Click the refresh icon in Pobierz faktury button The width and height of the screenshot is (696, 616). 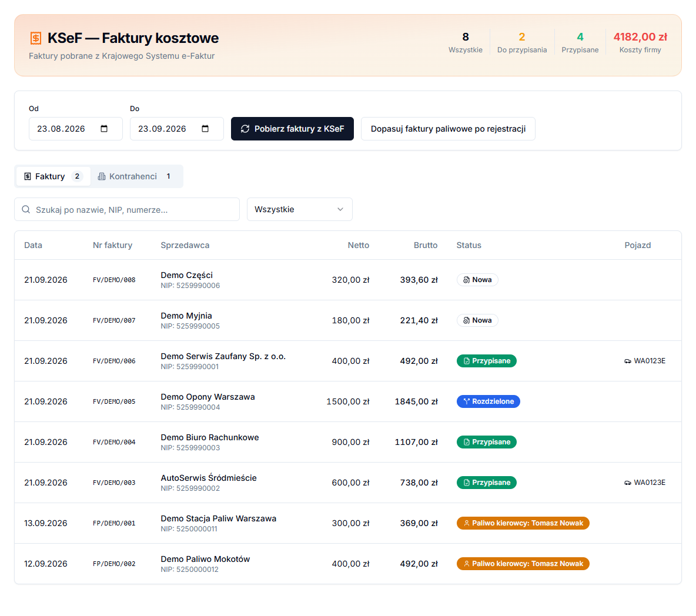(x=245, y=129)
